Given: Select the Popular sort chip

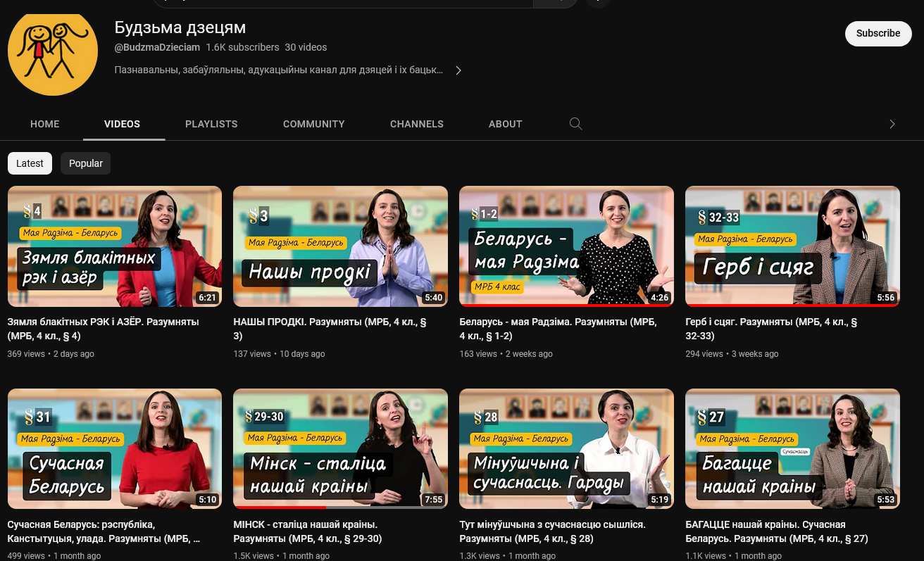Looking at the screenshot, I should pyautogui.click(x=86, y=163).
